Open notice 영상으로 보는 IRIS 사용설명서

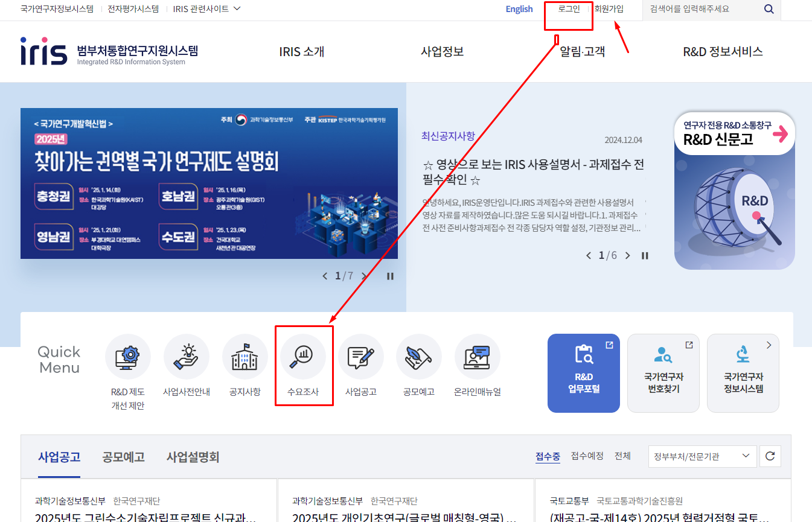tap(533, 172)
